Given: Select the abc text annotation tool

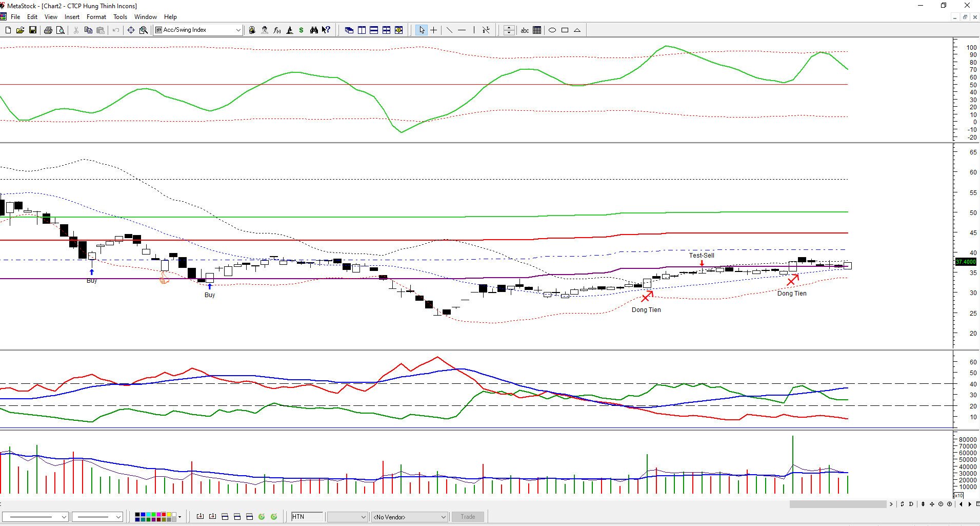Looking at the screenshot, I should point(525,30).
